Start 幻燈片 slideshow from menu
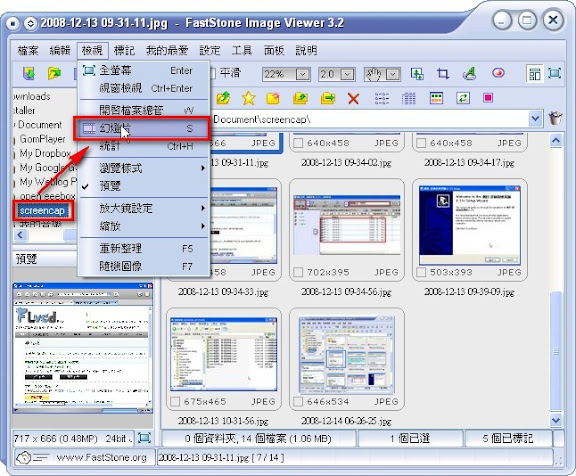The image size is (576, 476). point(142,129)
